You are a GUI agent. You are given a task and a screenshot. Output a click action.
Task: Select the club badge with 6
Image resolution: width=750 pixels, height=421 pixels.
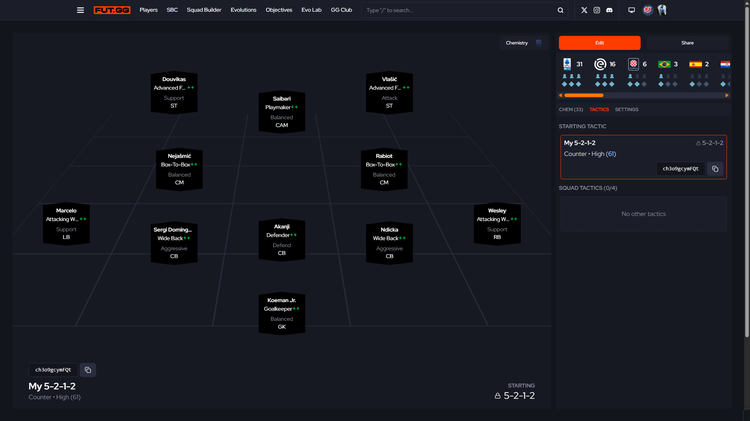coord(633,64)
